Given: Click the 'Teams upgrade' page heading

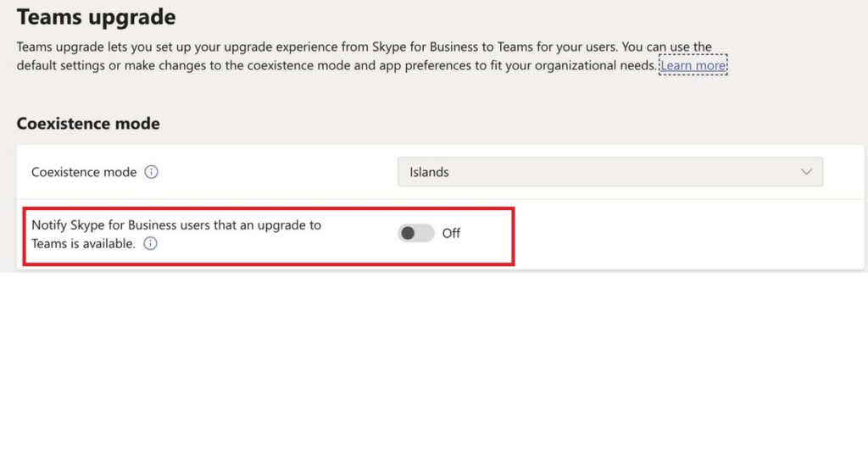Looking at the screenshot, I should [96, 16].
